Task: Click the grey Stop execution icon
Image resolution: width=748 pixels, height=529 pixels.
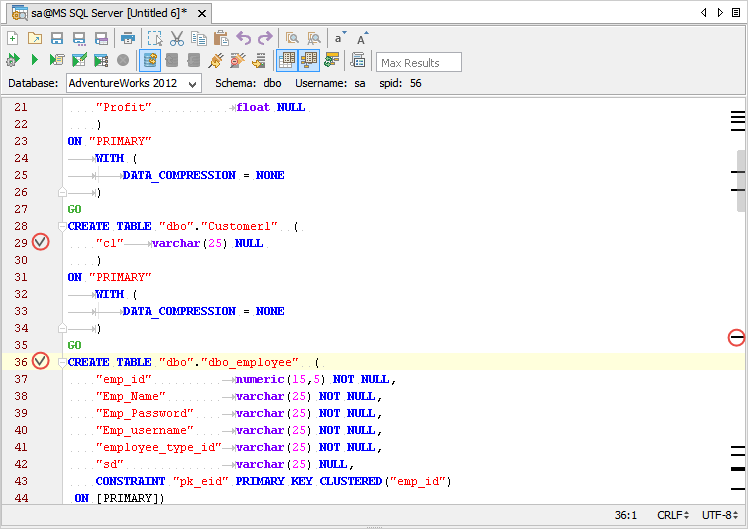Action: (123, 60)
